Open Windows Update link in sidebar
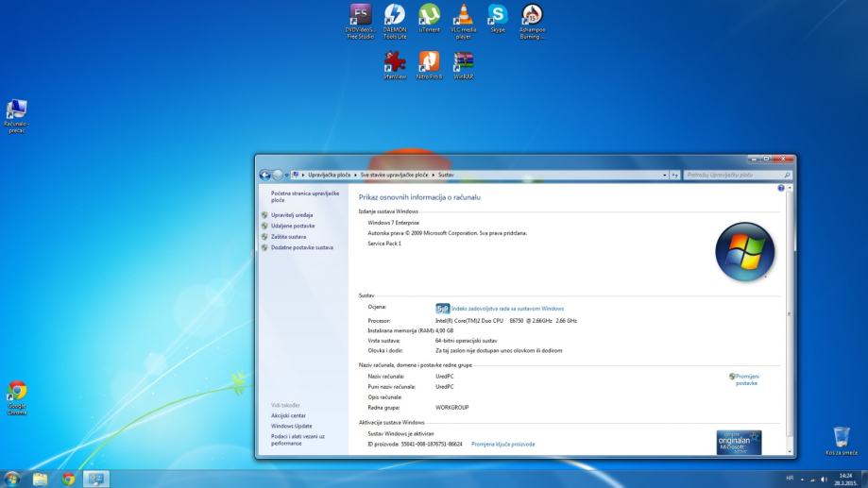Viewport: 868px width, 488px height. click(291, 426)
